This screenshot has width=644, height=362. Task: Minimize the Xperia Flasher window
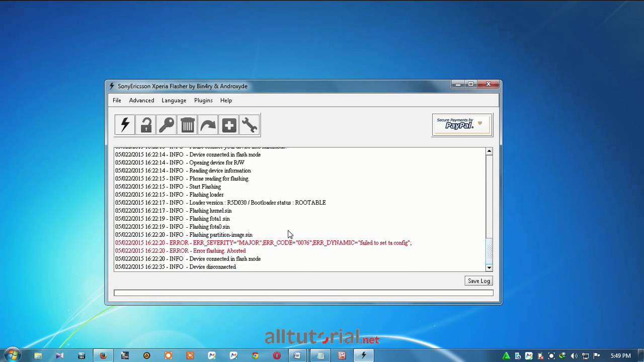pos(458,84)
